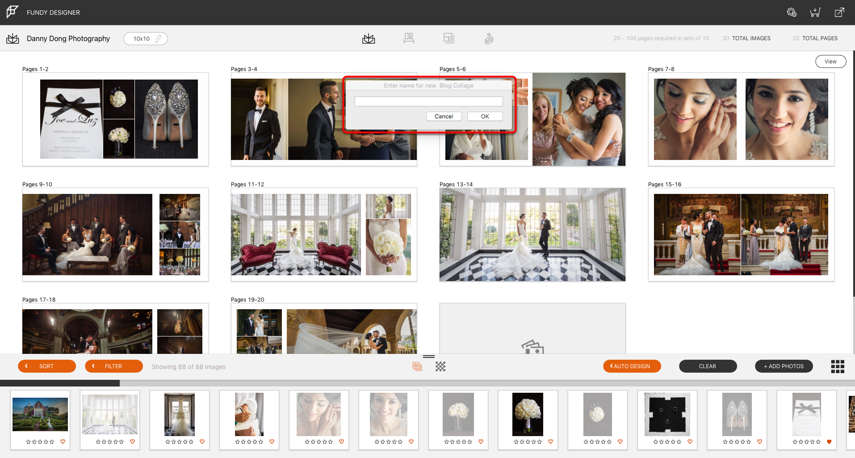855x458 pixels.
Task: Click the checkered pattern icon in image bar
Action: point(441,366)
